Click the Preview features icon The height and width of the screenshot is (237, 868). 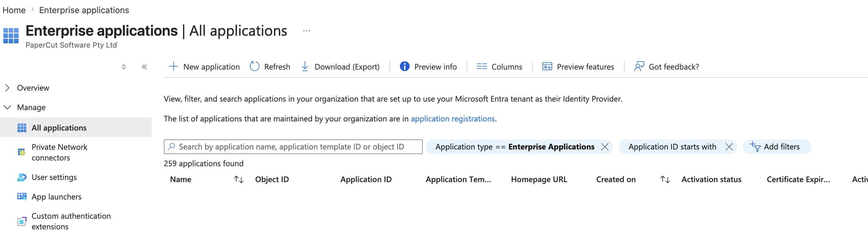click(x=547, y=66)
